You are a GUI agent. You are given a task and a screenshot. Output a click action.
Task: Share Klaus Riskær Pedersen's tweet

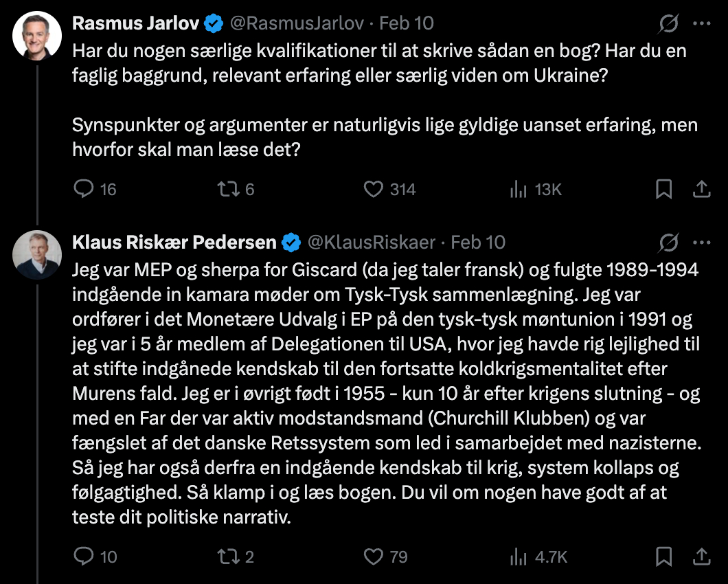click(701, 556)
